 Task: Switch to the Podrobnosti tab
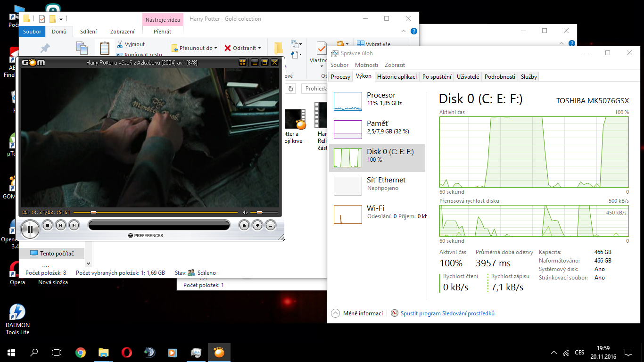(x=500, y=77)
